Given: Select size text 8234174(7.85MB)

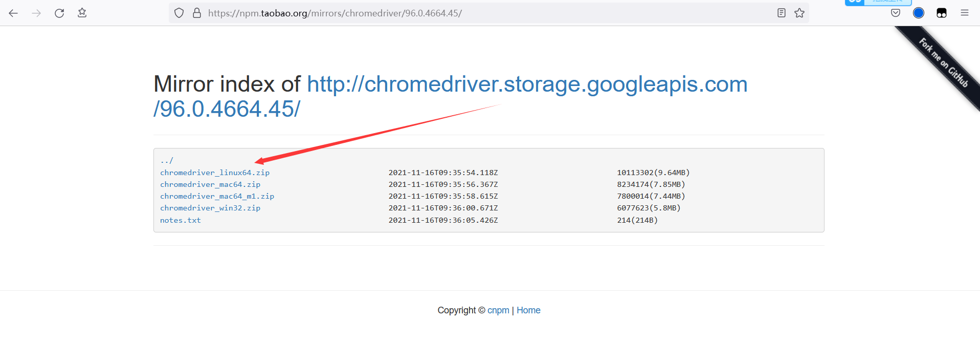Looking at the screenshot, I should (651, 184).
